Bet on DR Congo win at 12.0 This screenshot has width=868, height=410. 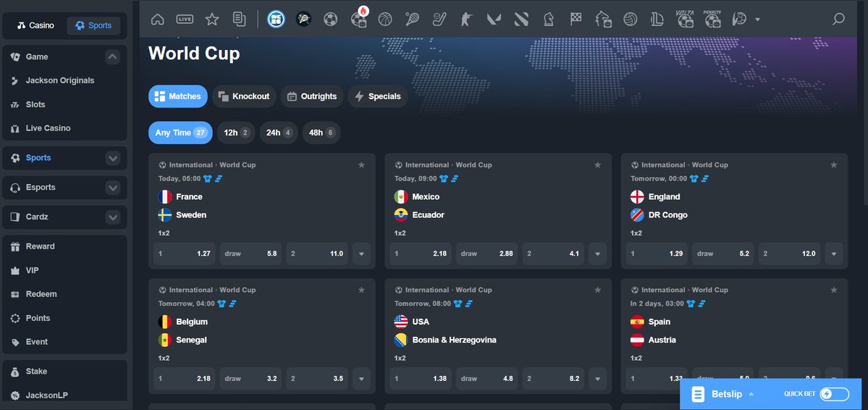(789, 254)
